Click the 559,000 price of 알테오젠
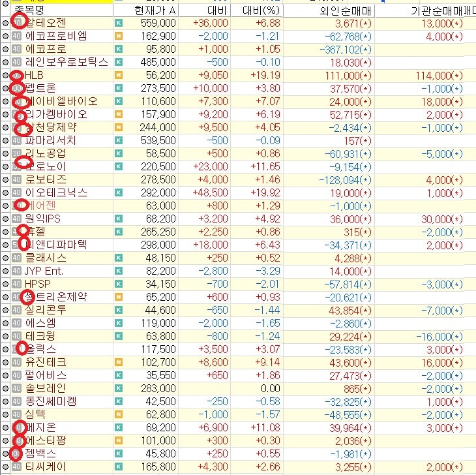The height and width of the screenshot is (475, 476). click(x=158, y=23)
